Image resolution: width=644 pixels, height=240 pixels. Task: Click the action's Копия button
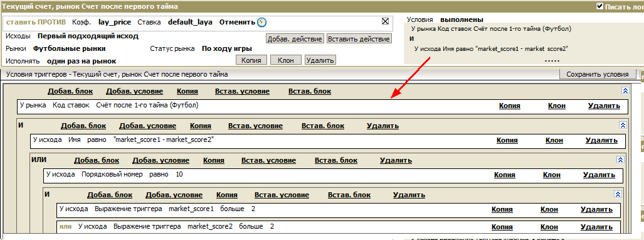[x=251, y=60]
